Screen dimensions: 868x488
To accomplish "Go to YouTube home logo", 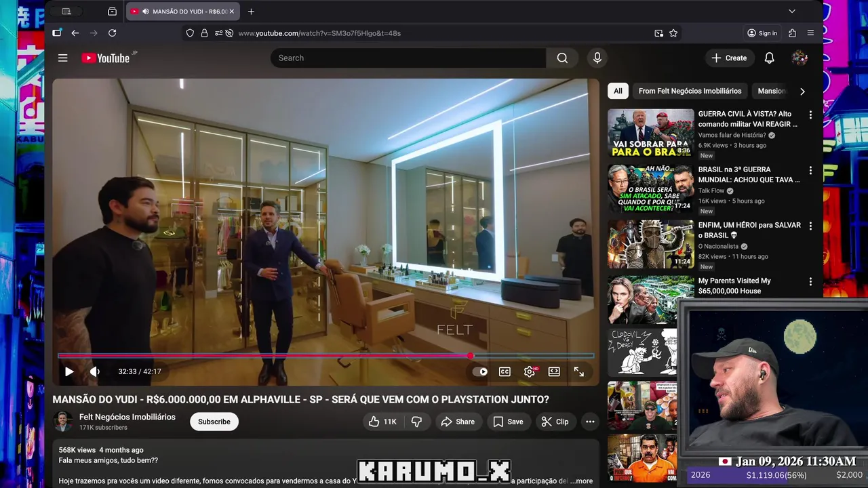I will (x=106, y=58).
